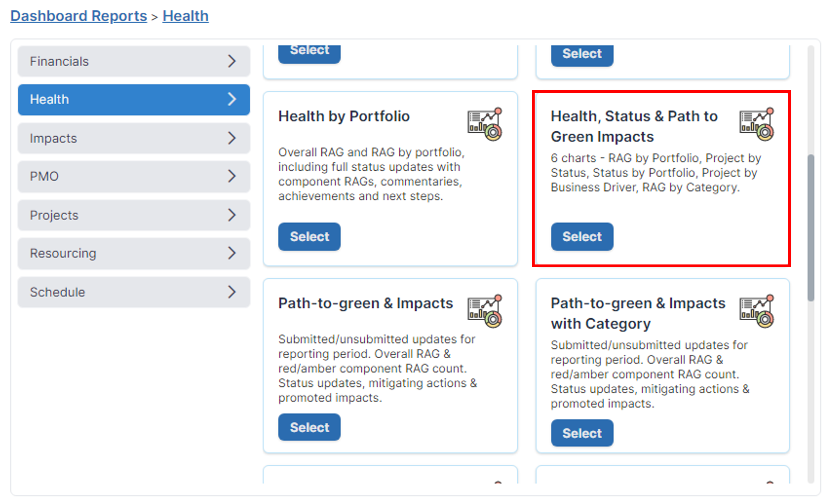Open the Schedule reports category

point(134,292)
